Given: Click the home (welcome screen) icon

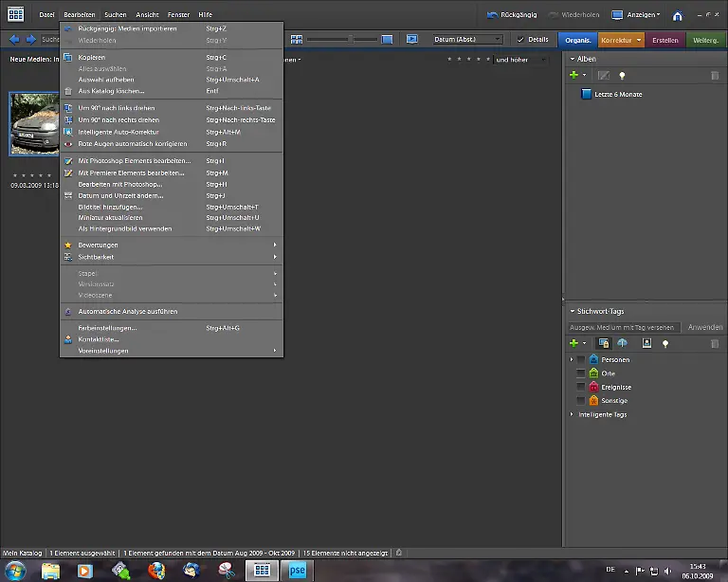Looking at the screenshot, I should point(677,15).
